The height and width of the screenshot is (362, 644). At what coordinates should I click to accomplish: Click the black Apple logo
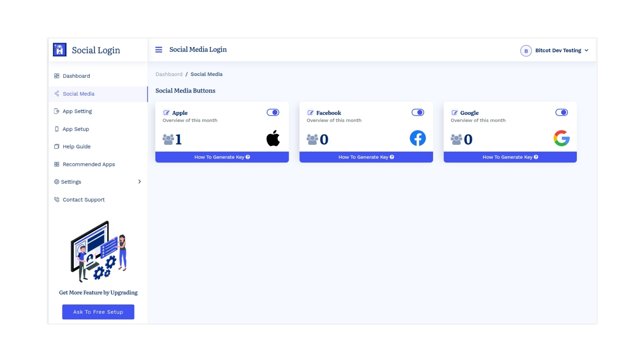[273, 138]
